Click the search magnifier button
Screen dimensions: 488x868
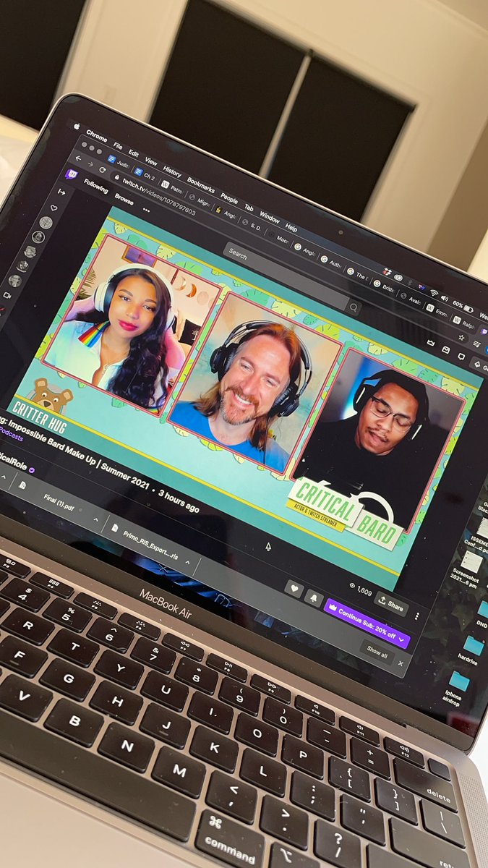354,309
